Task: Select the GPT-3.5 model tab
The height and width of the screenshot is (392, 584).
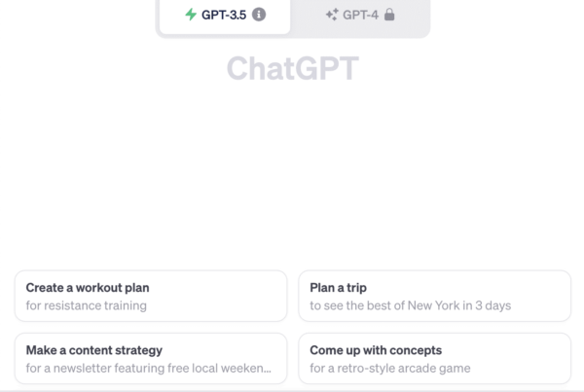Action: (x=225, y=16)
